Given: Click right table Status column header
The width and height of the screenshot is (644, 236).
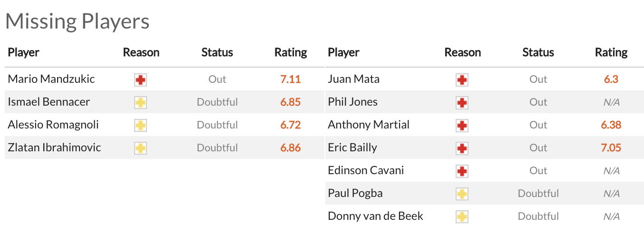Looking at the screenshot, I should (x=538, y=52).
